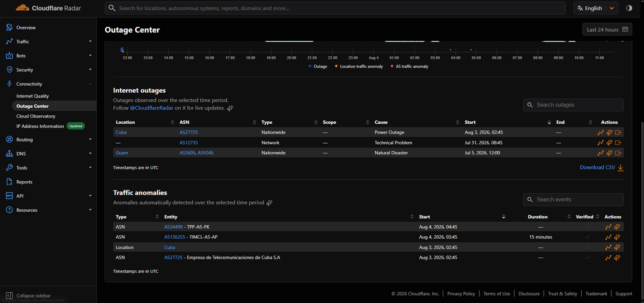Open AS27725 link in outages table
644x303 pixels.
click(x=189, y=132)
